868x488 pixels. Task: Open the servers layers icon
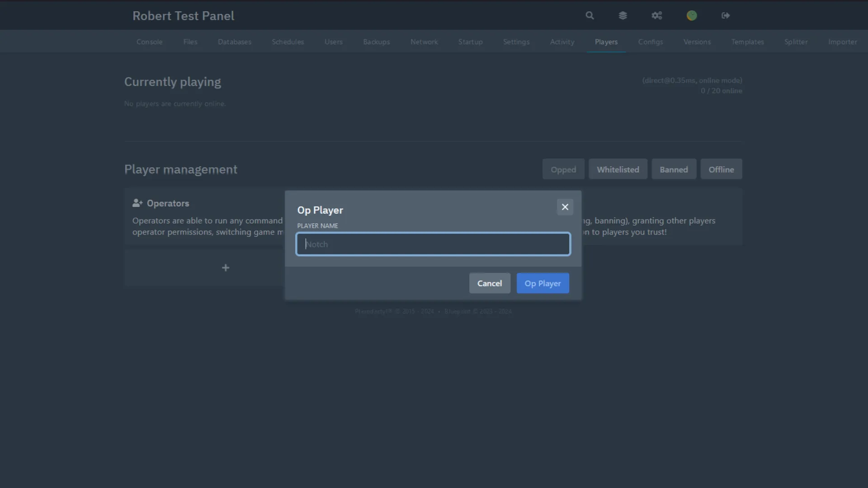(623, 15)
